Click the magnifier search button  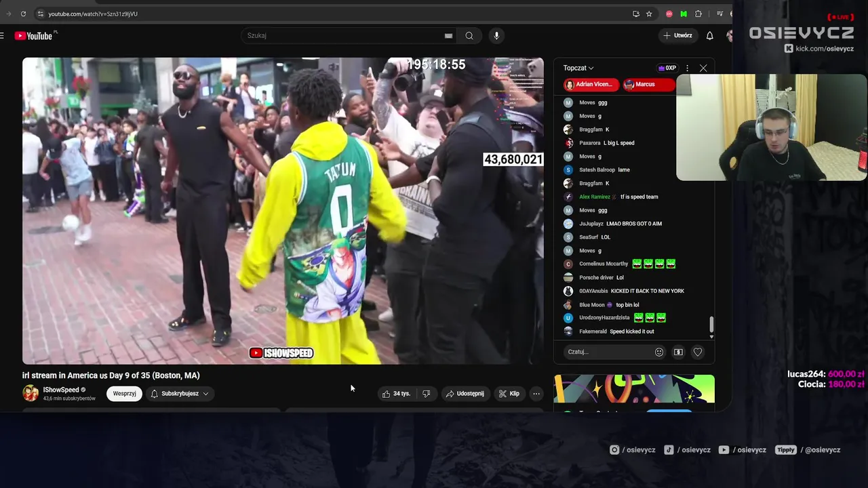tap(469, 36)
